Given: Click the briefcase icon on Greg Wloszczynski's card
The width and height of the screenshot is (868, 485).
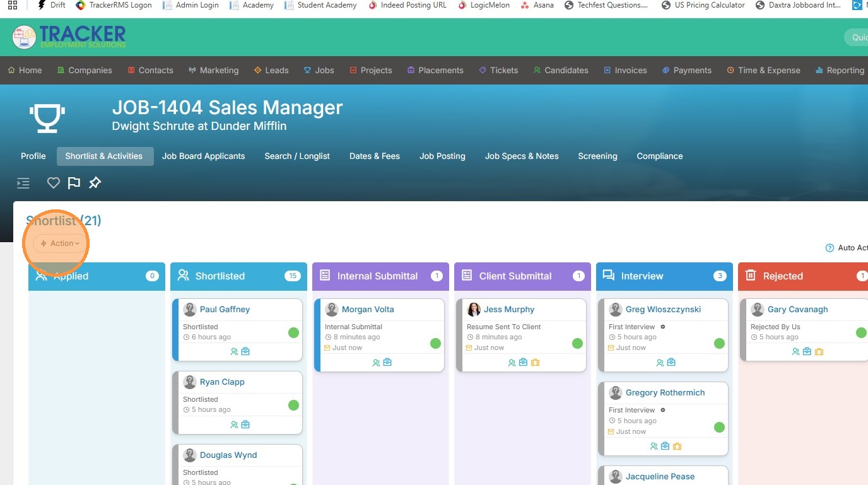Looking at the screenshot, I should click(x=671, y=362).
